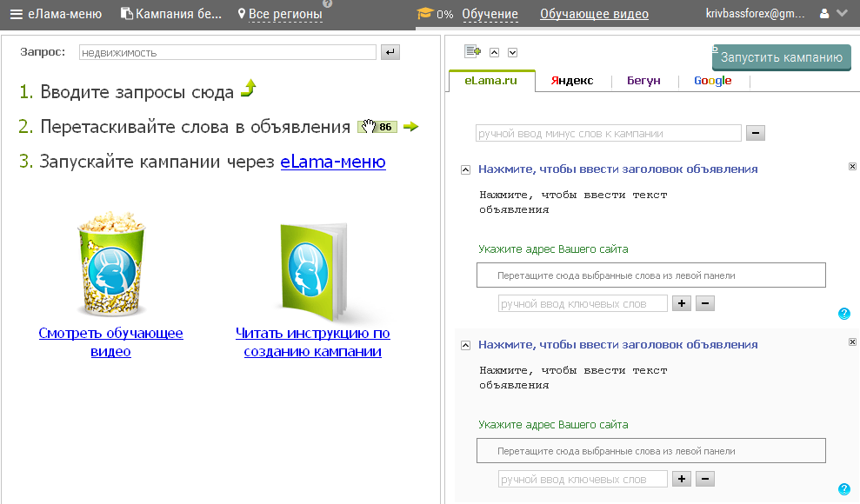The height and width of the screenshot is (504, 860).
Task: Click the down arrow above the ads list
Action: (x=513, y=52)
